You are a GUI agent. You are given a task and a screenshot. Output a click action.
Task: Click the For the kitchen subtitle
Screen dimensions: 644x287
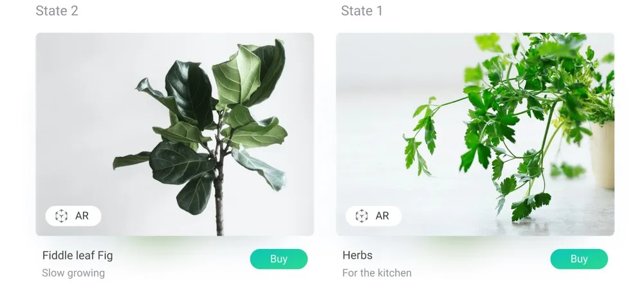[x=376, y=273]
